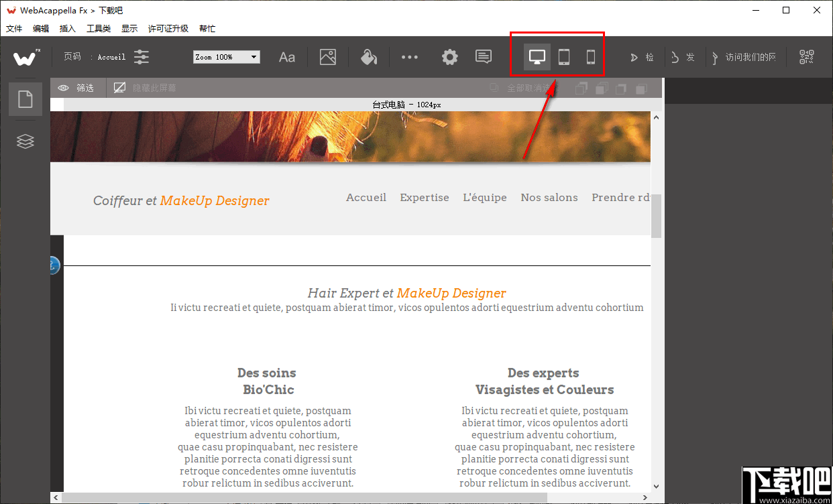The width and height of the screenshot is (833, 504).
Task: Click the publish 发 button
Action: click(x=683, y=58)
